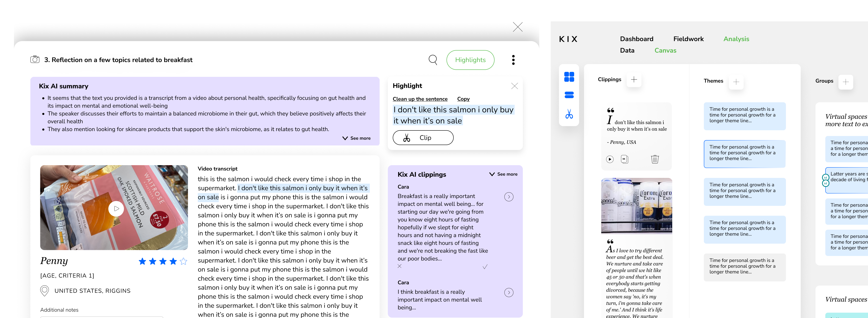Select the scissors clippings sidebar icon
Image resolution: width=868 pixels, height=318 pixels.
click(569, 114)
